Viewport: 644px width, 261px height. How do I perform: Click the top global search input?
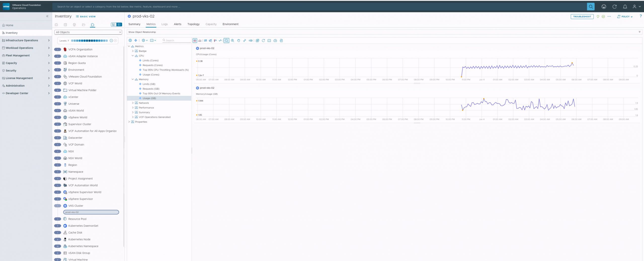(319, 7)
